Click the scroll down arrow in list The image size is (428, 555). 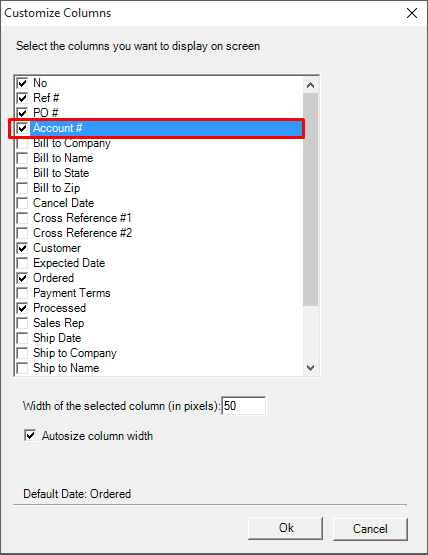click(310, 368)
